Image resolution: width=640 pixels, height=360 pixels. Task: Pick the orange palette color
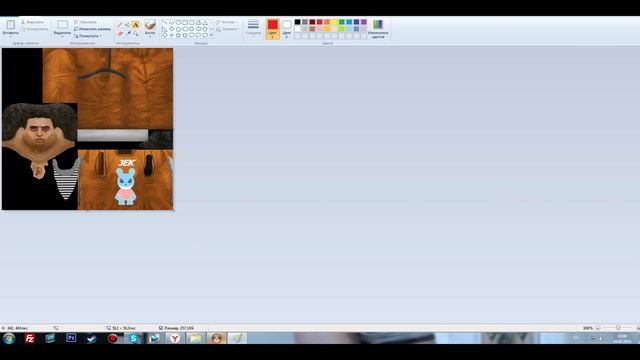(327, 22)
